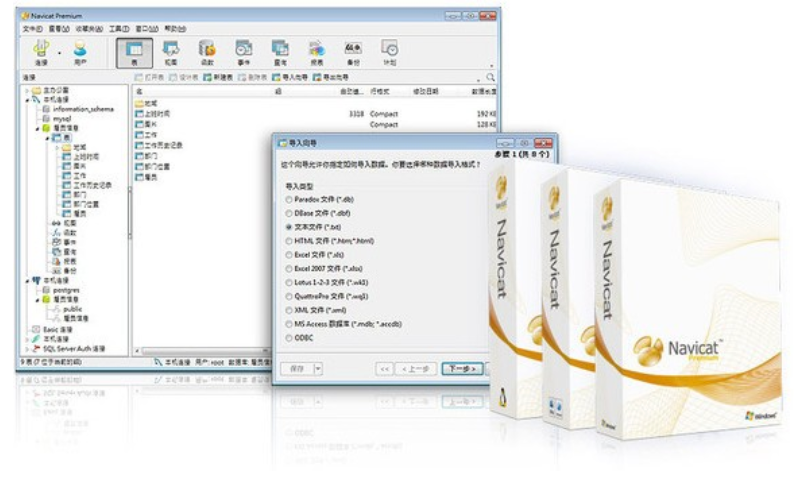Launch Export Wizard from object toolbar

click(x=331, y=78)
